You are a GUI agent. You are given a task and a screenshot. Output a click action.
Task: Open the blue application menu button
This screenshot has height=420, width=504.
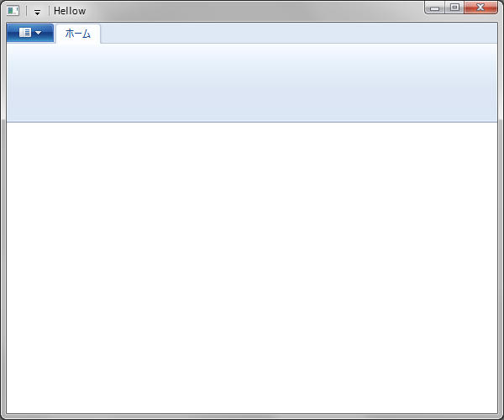tap(30, 33)
